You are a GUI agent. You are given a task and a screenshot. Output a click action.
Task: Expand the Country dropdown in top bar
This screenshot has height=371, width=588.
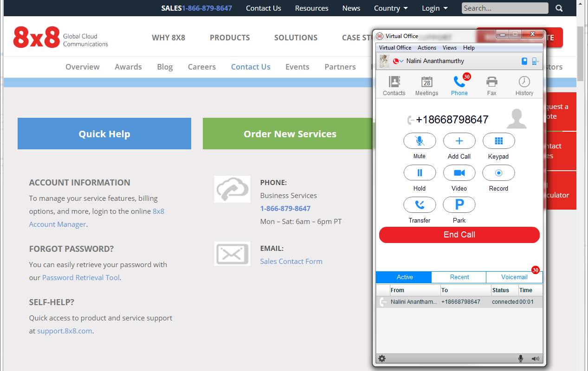(x=391, y=8)
